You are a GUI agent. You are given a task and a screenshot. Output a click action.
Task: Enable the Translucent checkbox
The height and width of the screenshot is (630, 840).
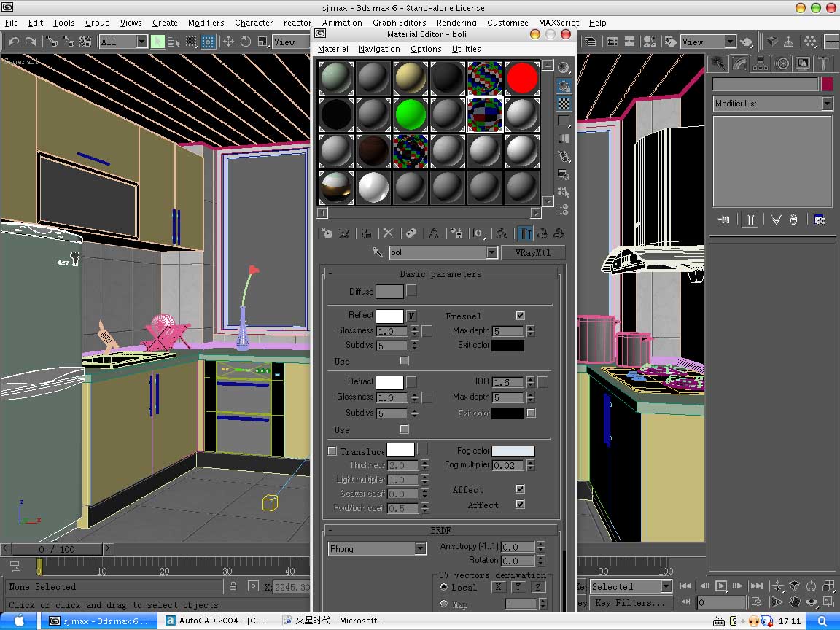tap(332, 451)
